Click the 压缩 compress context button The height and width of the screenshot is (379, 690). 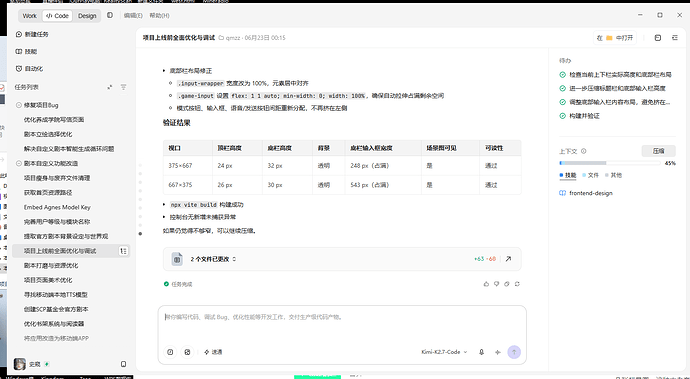(x=658, y=151)
